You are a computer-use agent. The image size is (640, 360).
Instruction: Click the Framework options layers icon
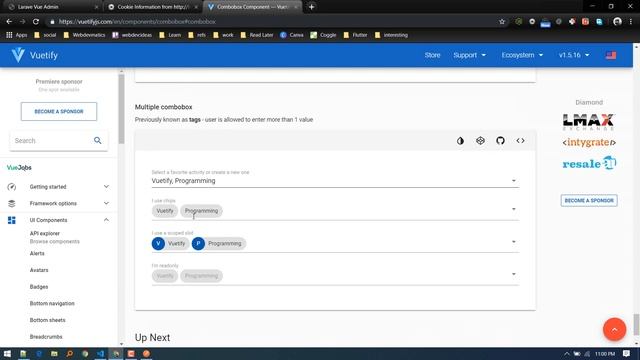(x=11, y=203)
